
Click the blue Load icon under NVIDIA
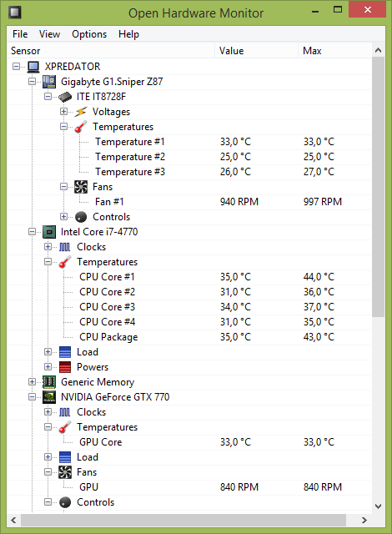tap(65, 457)
